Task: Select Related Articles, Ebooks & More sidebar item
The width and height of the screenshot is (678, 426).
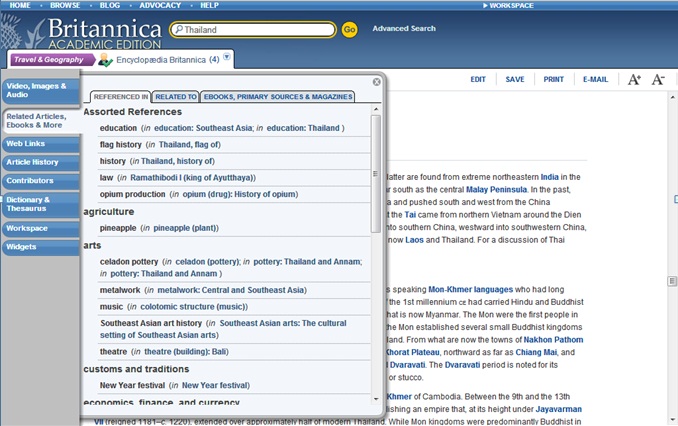Action: click(x=42, y=121)
